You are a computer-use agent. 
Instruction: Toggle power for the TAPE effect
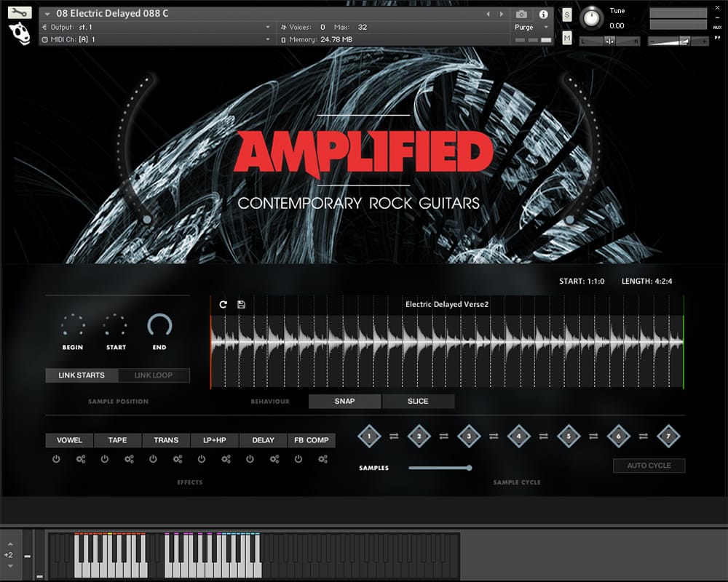(x=105, y=459)
